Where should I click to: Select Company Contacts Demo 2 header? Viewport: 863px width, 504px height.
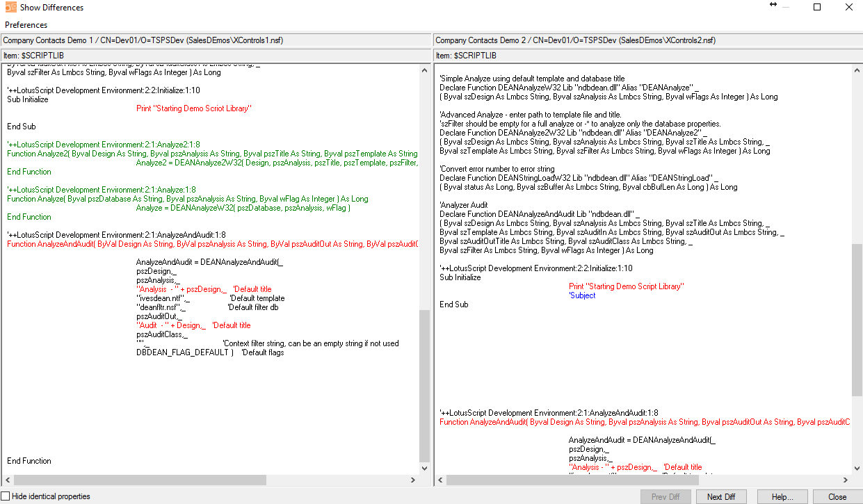[x=647, y=40]
